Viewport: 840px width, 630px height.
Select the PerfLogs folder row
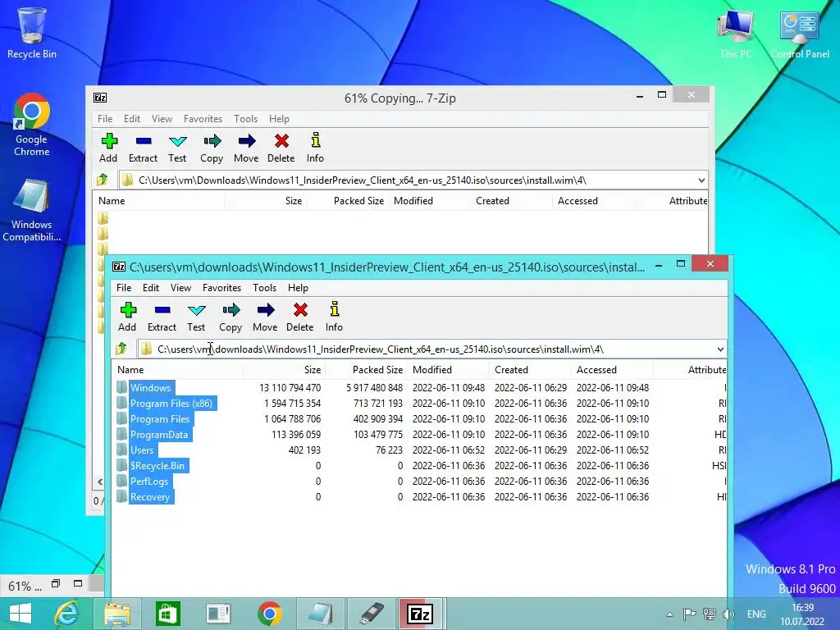pyautogui.click(x=421, y=481)
